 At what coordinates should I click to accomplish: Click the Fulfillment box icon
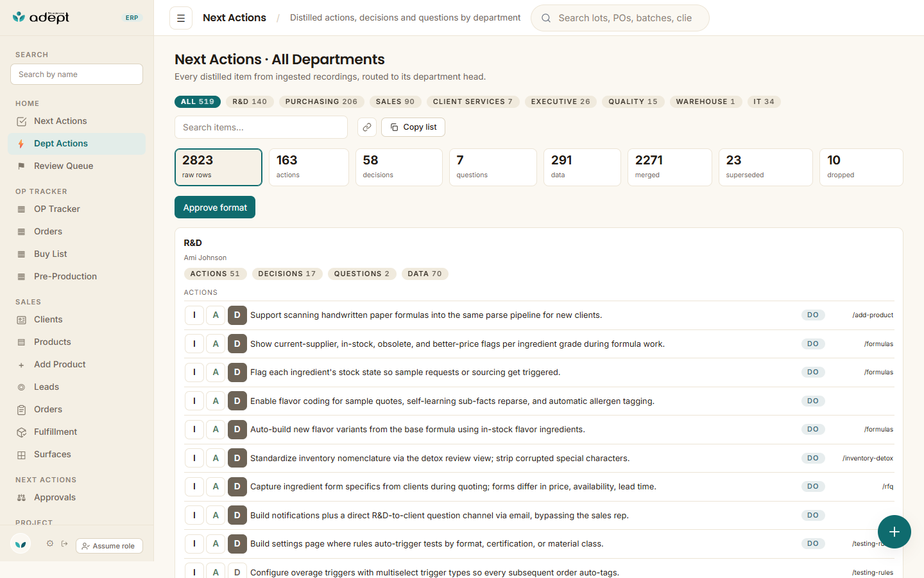point(22,432)
